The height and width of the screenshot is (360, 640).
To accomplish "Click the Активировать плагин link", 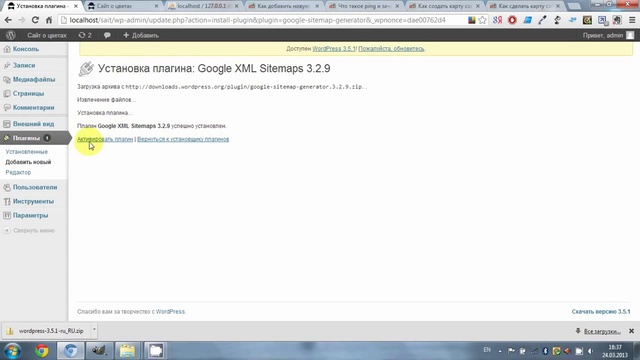I will click(x=105, y=139).
